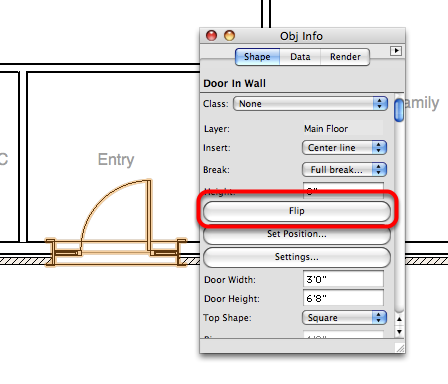448x384 pixels.
Task: Select the highlighted door object in the wall
Action: (x=116, y=223)
